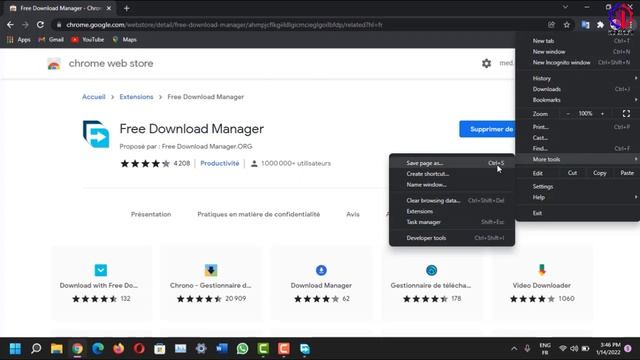Viewport: 640px width, 360px height.
Task: Bookmark this page with the star icon
Action: tap(567, 25)
